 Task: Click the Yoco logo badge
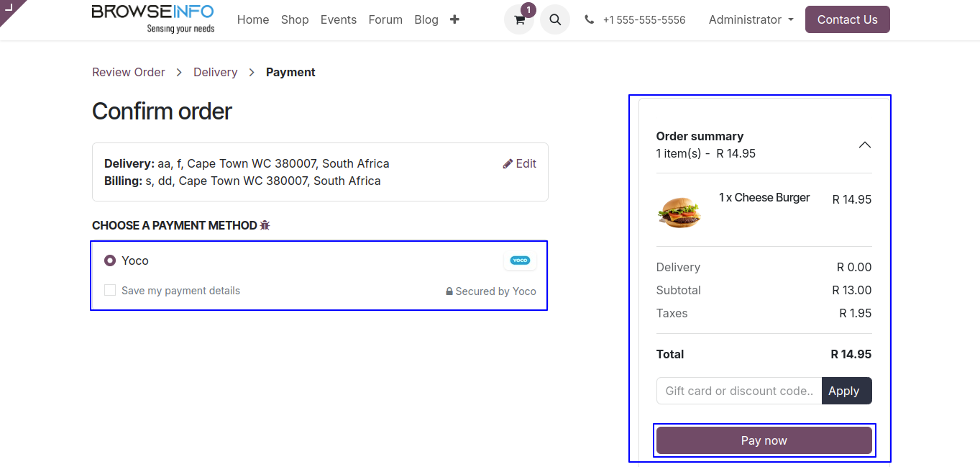[520, 260]
